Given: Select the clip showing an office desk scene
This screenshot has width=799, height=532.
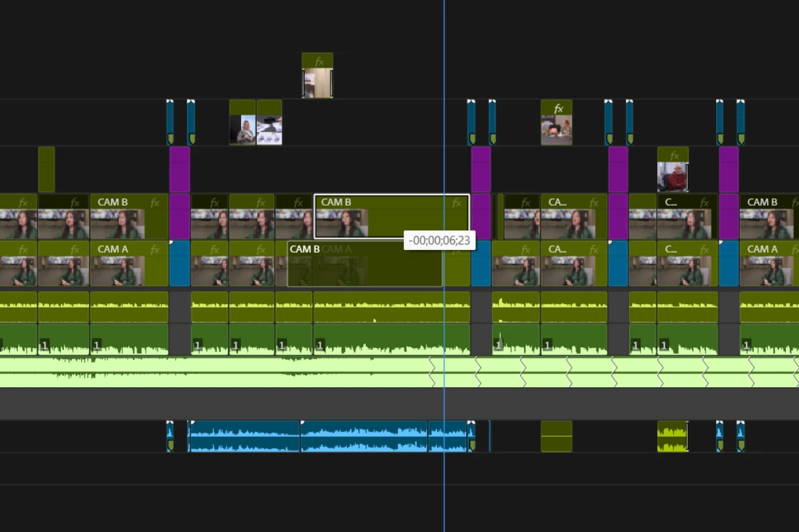Looking at the screenshot, I should (557, 122).
